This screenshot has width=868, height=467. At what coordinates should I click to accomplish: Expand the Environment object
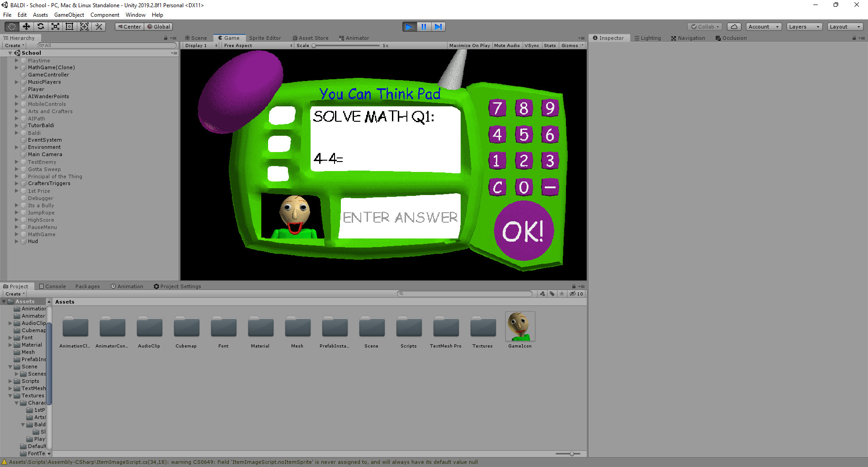[17, 147]
